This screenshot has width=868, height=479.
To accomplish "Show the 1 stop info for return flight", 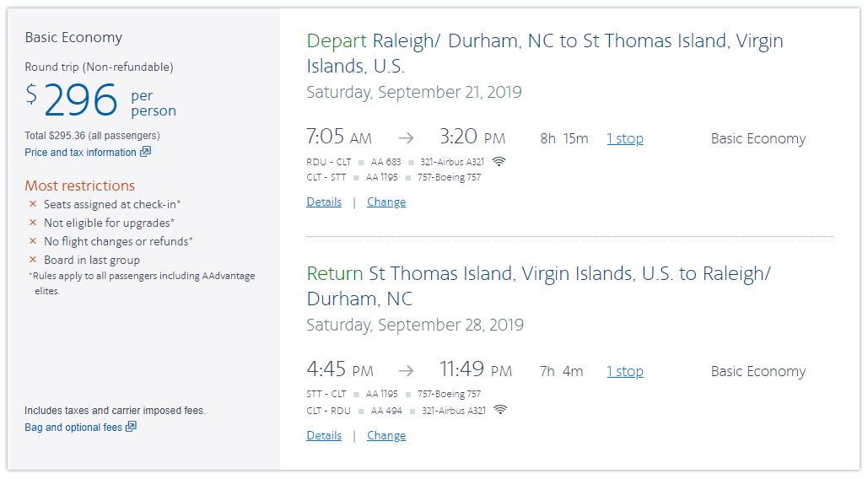I will coord(625,372).
